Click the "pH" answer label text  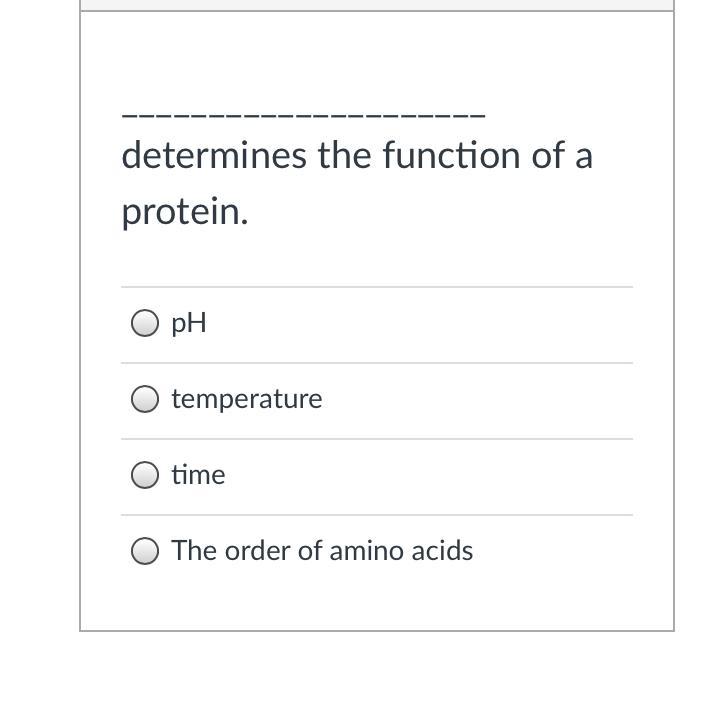click(189, 324)
